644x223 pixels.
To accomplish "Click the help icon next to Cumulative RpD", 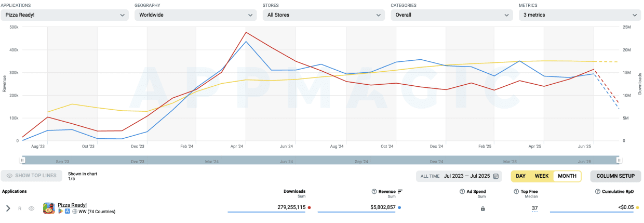I will pos(597,192).
